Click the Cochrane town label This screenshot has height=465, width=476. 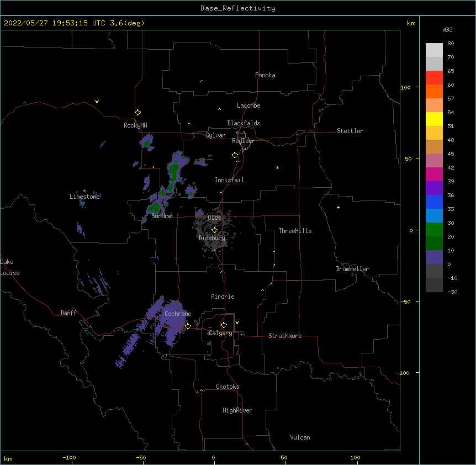click(178, 314)
